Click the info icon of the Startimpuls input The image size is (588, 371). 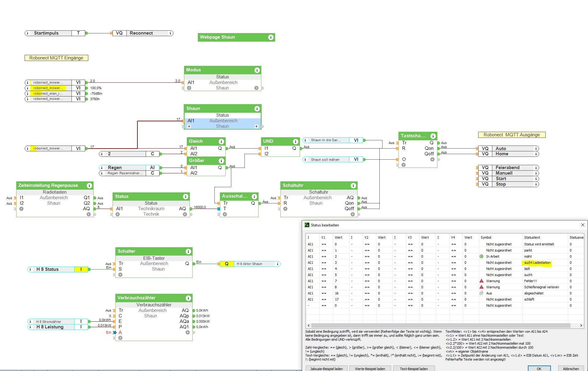click(x=28, y=33)
